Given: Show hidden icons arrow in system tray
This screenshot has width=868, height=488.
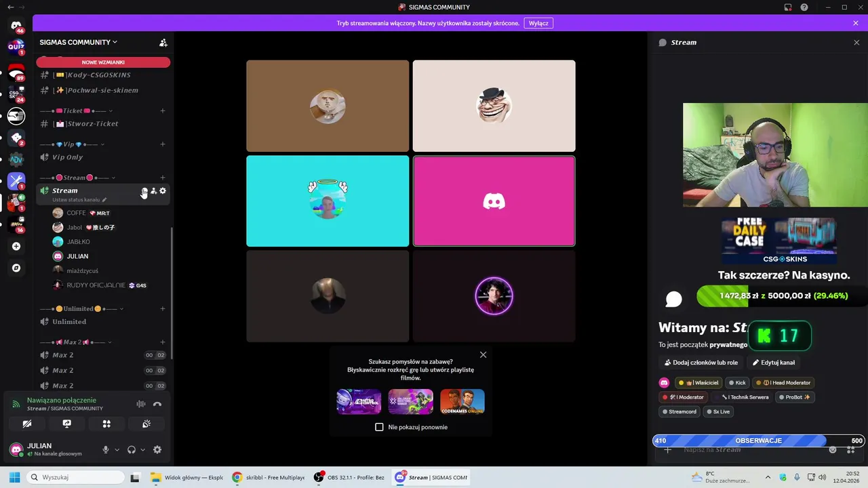Looking at the screenshot, I should point(767,477).
